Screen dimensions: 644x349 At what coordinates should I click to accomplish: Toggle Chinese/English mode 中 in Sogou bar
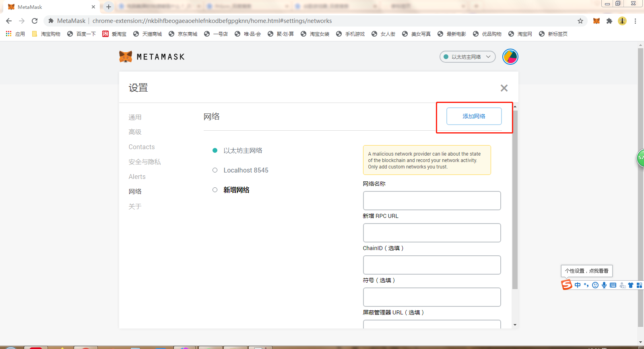pos(578,285)
